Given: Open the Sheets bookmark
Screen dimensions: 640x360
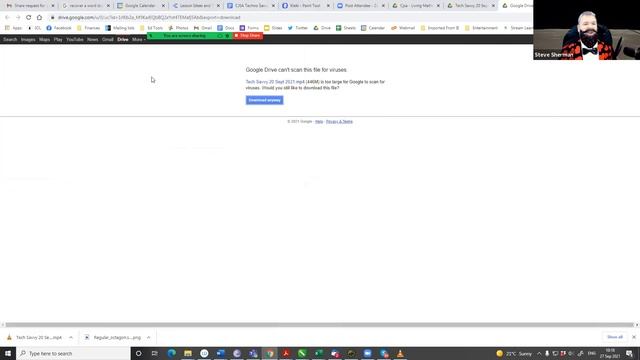Looking at the screenshot, I should pyautogui.click(x=346, y=28).
